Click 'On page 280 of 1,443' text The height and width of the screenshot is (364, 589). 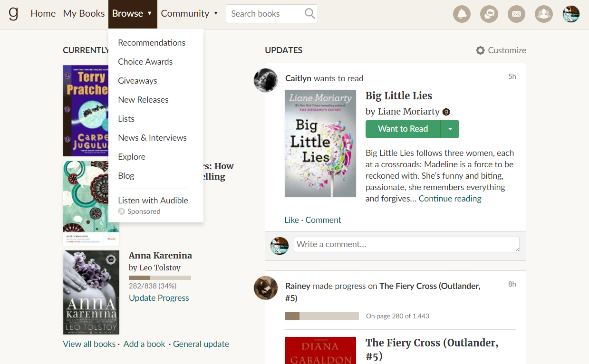[x=397, y=316]
